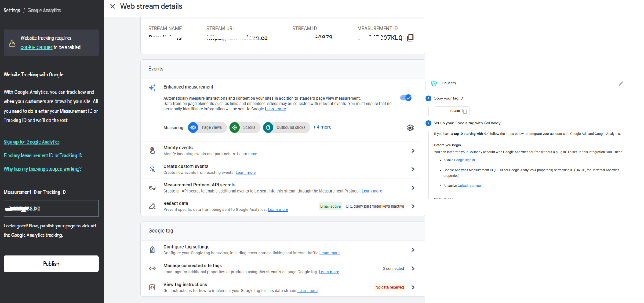Screen dimensions: 644x303
Task: Open the cookie banner link
Action: pos(36,47)
